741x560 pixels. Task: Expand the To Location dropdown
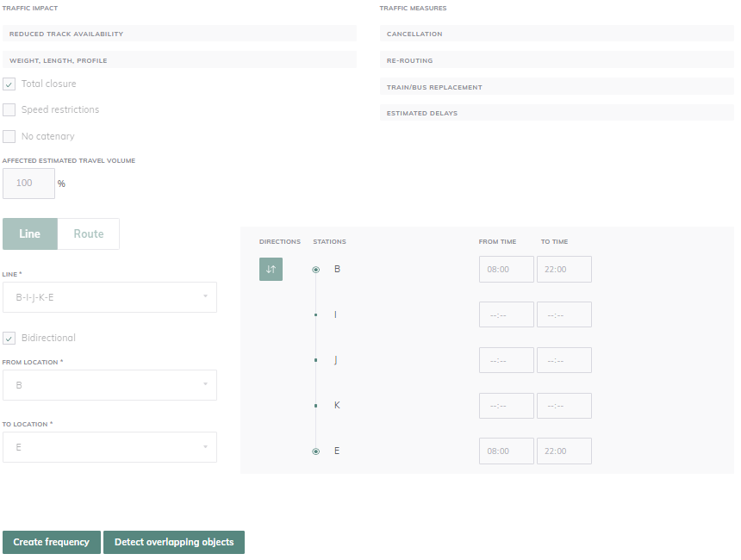pos(109,447)
